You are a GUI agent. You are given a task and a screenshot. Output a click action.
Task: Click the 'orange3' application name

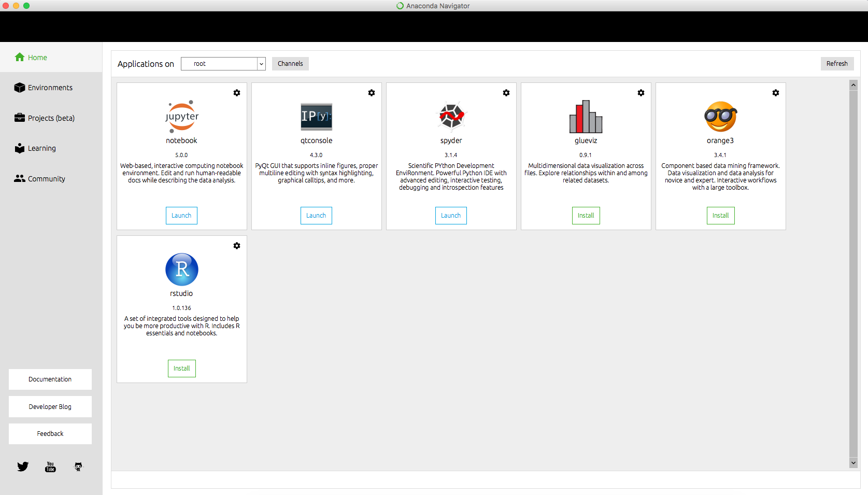click(720, 140)
